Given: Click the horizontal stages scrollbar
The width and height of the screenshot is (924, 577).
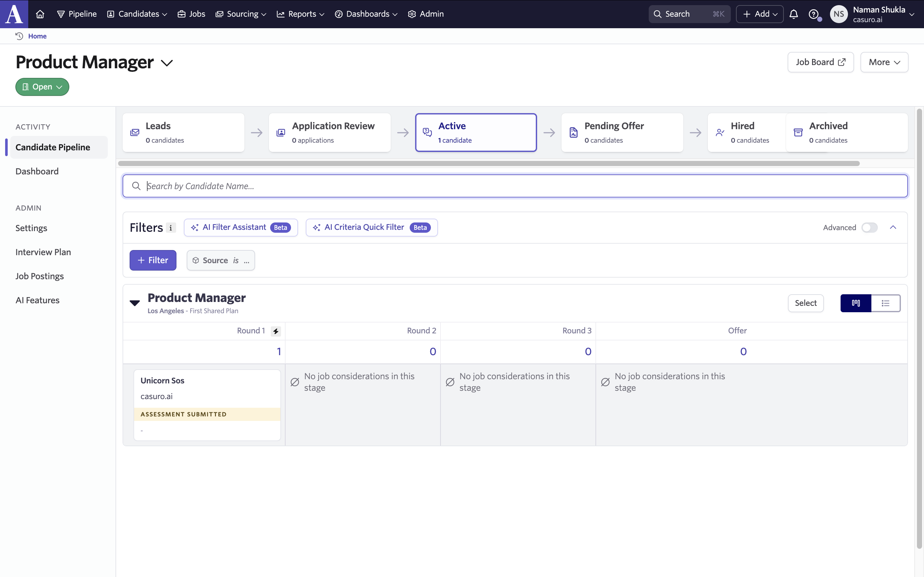Looking at the screenshot, I should point(489,163).
